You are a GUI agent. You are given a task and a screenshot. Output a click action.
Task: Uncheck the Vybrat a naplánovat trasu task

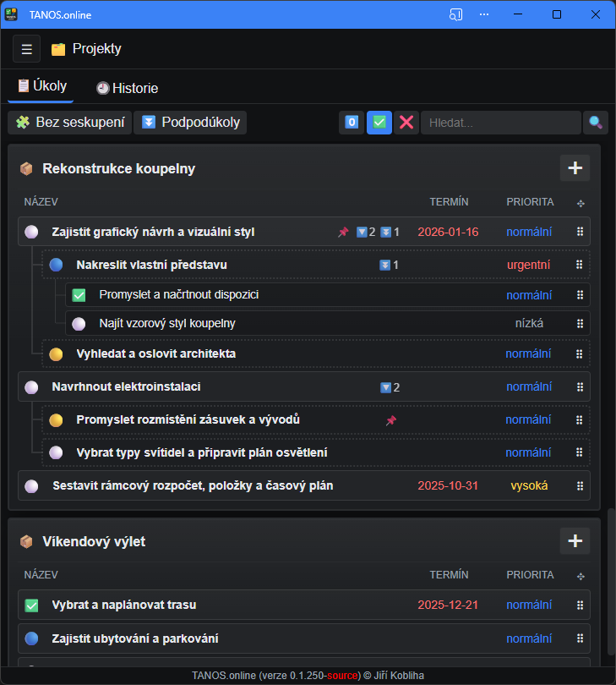(31, 606)
